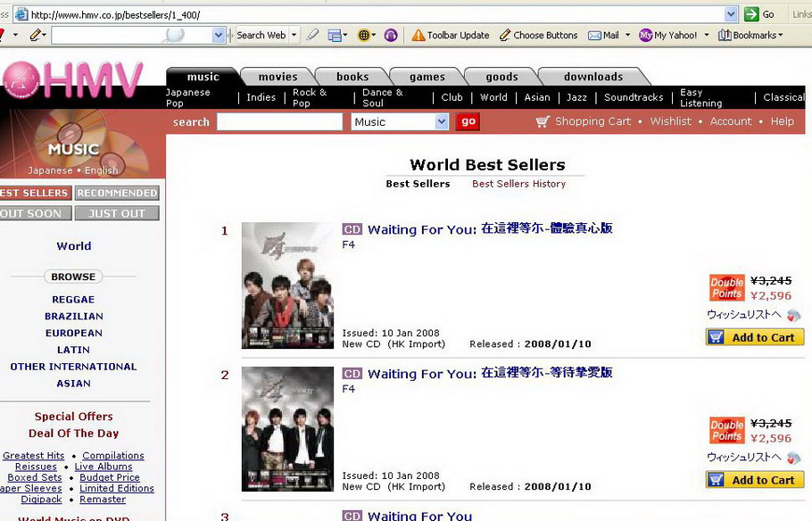
Task: Add rank 2 album to wishlist
Action: 752,458
